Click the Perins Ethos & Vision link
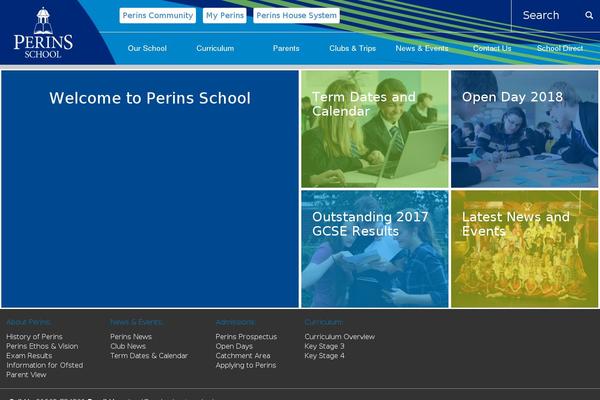This screenshot has width=600, height=400. pyautogui.click(x=42, y=346)
